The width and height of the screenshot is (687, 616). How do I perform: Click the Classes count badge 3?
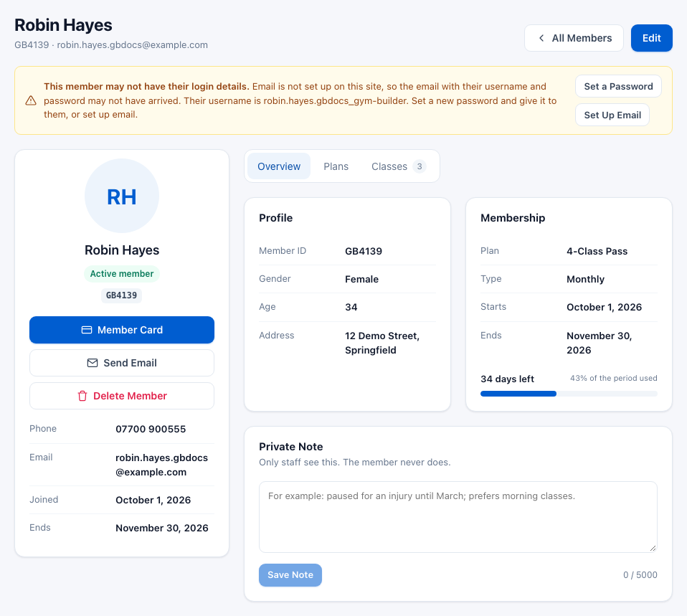(x=420, y=166)
